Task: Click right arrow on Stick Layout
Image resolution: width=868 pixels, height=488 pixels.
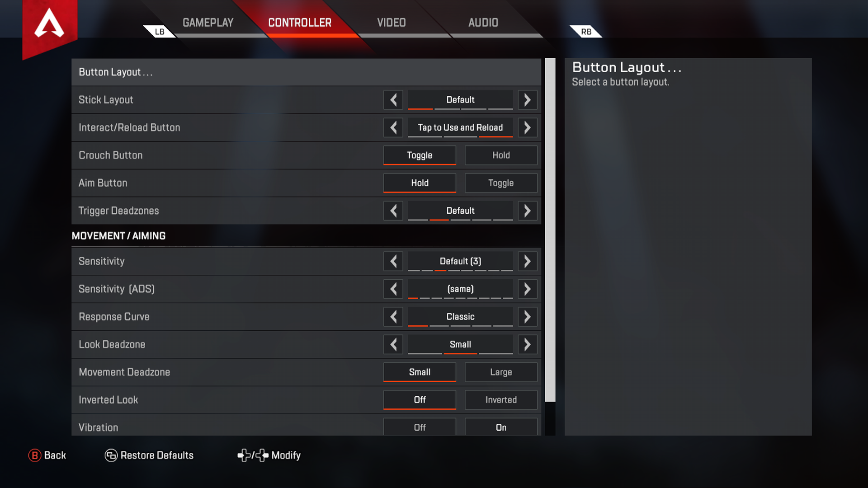Action: tap(527, 99)
